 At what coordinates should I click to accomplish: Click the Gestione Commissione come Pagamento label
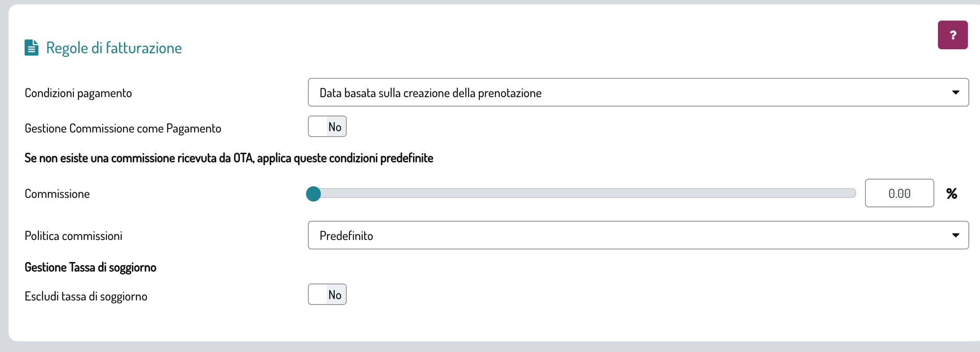pyautogui.click(x=123, y=129)
